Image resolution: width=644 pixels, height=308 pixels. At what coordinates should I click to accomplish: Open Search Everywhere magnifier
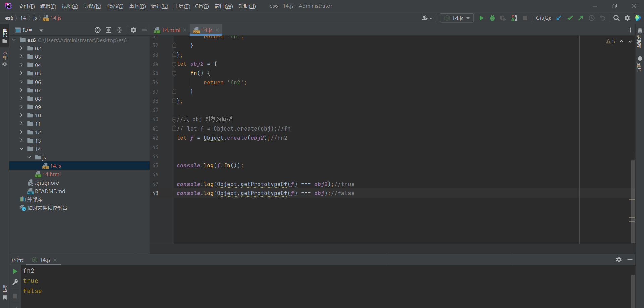pyautogui.click(x=616, y=18)
